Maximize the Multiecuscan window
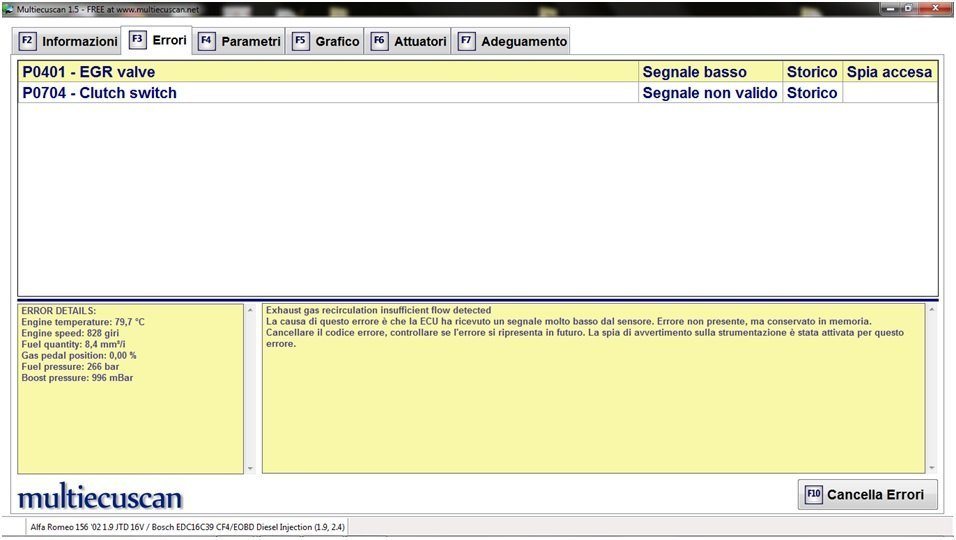 [909, 9]
